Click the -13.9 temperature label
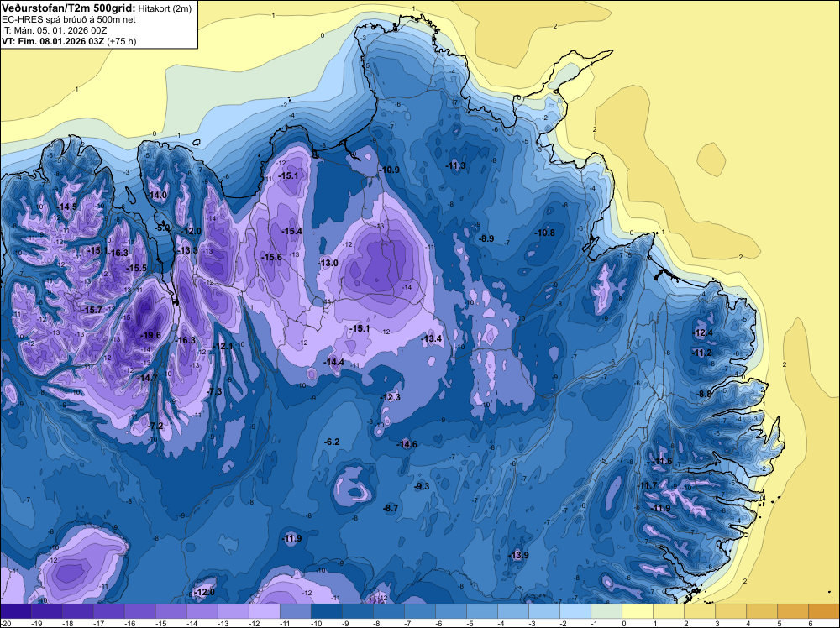840x628 pixels. (518, 555)
